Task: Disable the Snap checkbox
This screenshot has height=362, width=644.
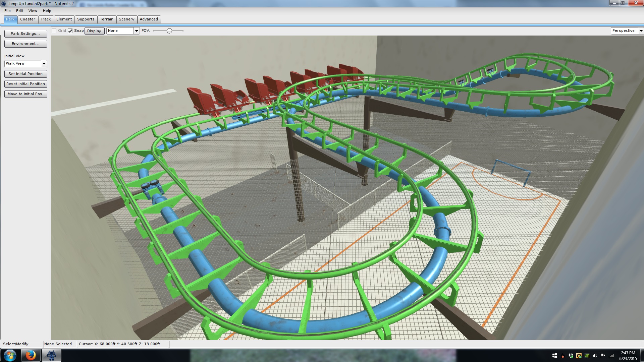Action: coord(70,31)
